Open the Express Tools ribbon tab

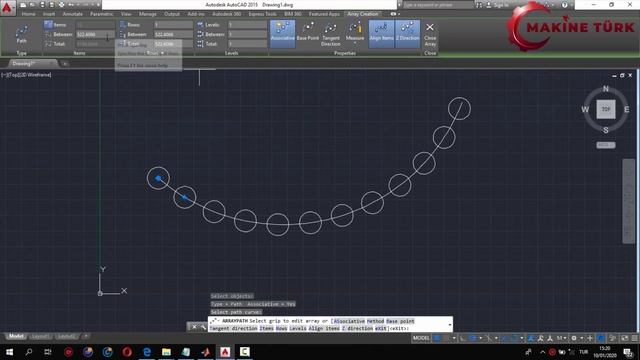[x=262, y=14]
